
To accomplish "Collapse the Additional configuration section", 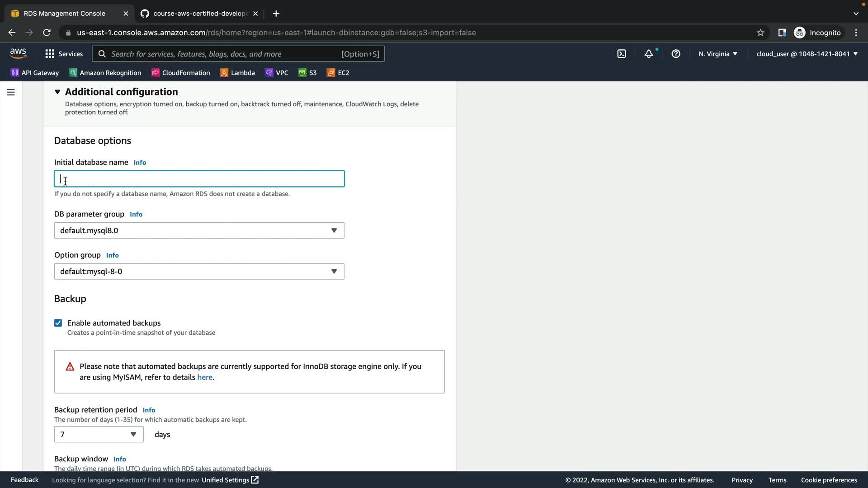I will pyautogui.click(x=57, y=92).
